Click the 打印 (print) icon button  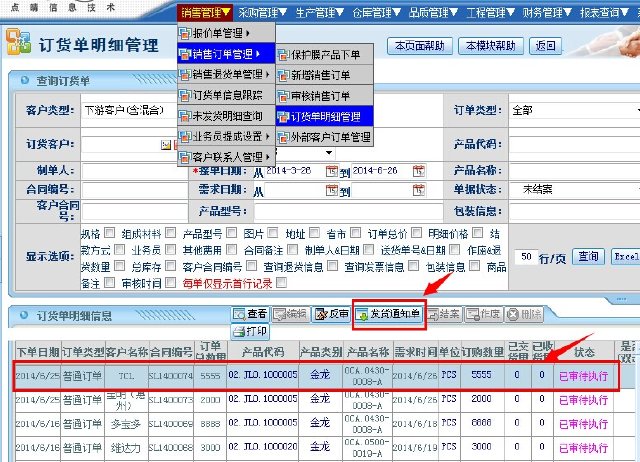click(x=250, y=331)
